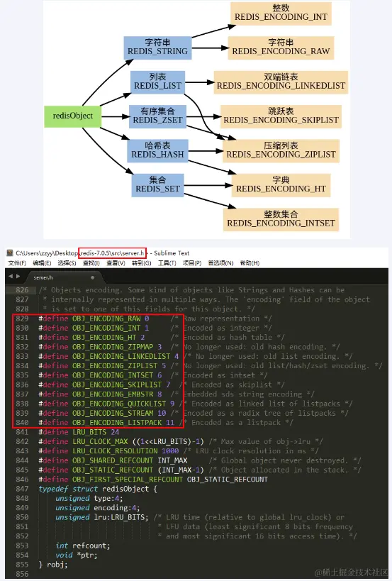Click 'void *ptr;' line
The height and width of the screenshot is (581, 392).
77,555
